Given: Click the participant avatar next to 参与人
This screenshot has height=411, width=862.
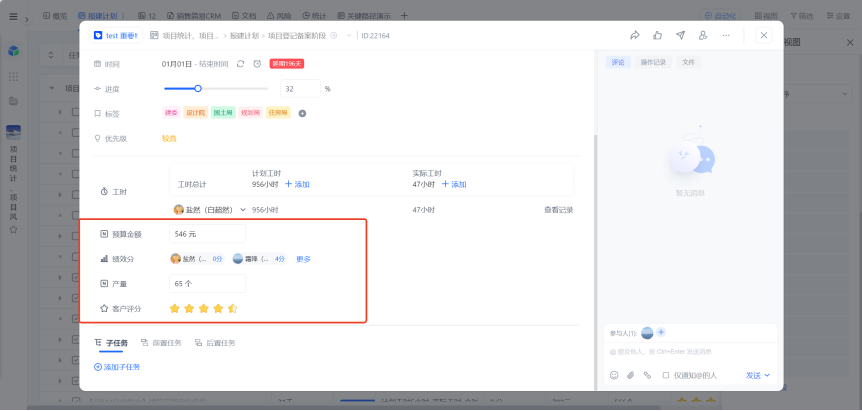Looking at the screenshot, I should click(x=647, y=332).
